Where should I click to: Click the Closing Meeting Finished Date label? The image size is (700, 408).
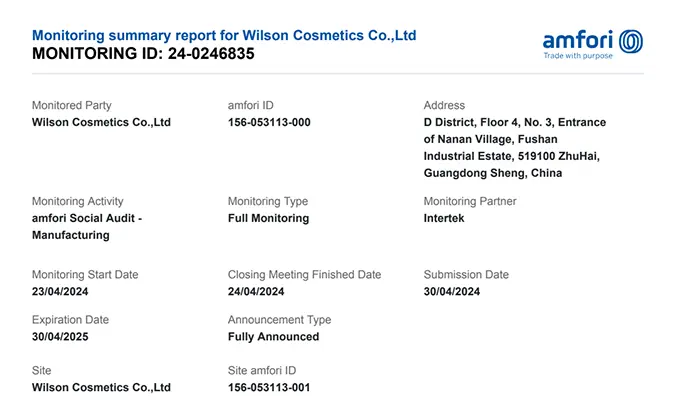[x=304, y=275]
